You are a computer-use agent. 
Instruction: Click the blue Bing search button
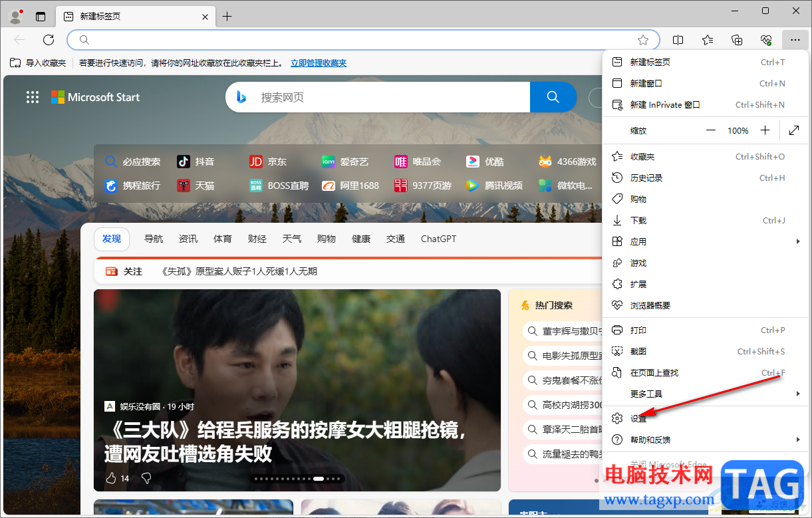[553, 97]
